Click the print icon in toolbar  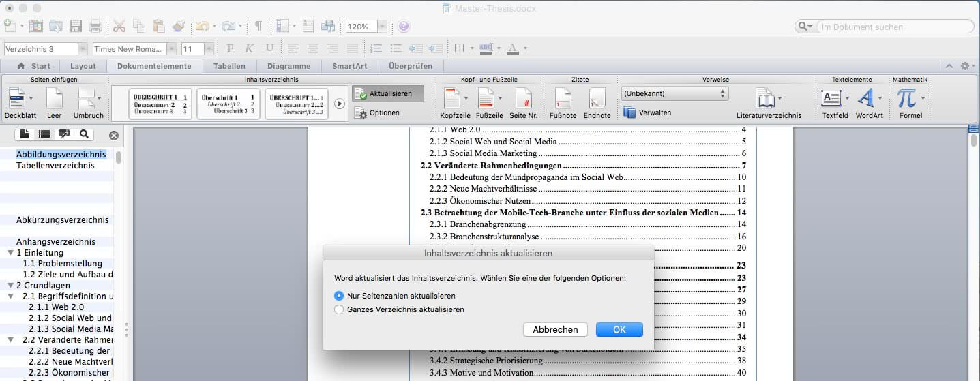(x=95, y=27)
